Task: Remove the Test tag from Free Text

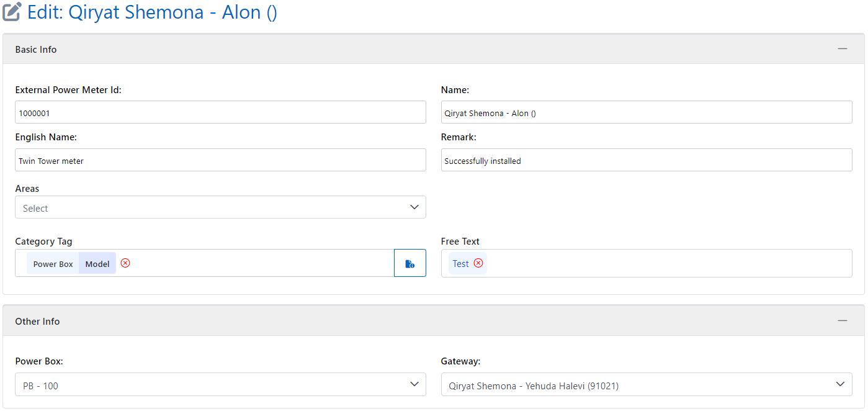Action: tap(478, 263)
